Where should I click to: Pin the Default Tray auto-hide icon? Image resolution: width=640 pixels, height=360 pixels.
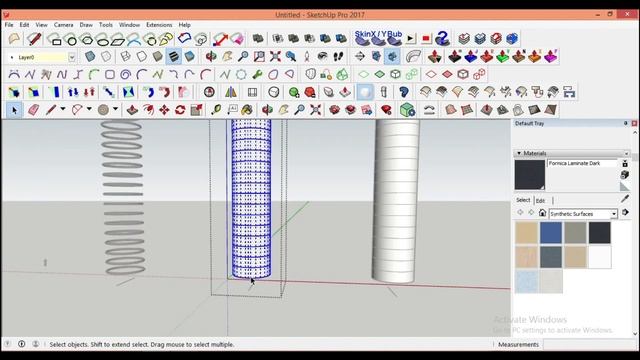(625, 123)
